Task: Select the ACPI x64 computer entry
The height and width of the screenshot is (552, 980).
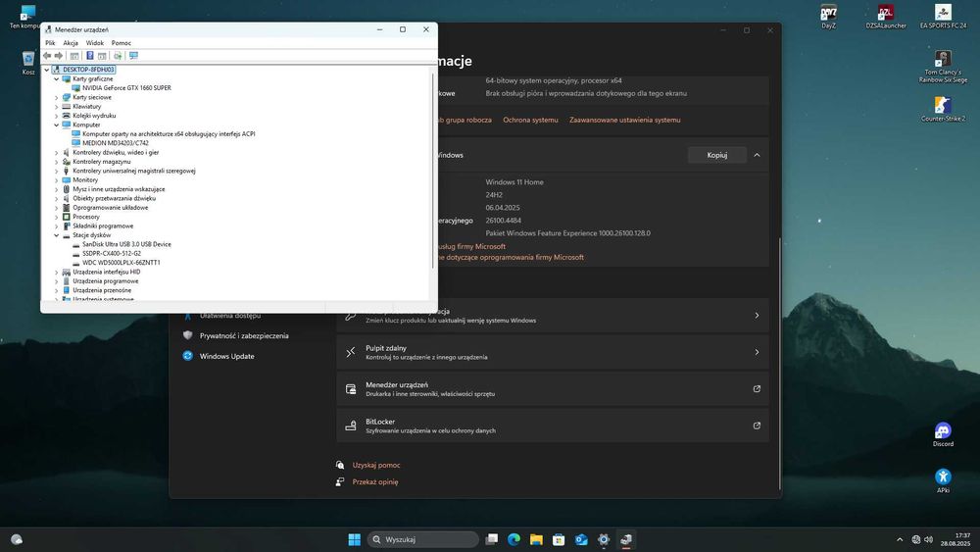Action: coord(169,133)
